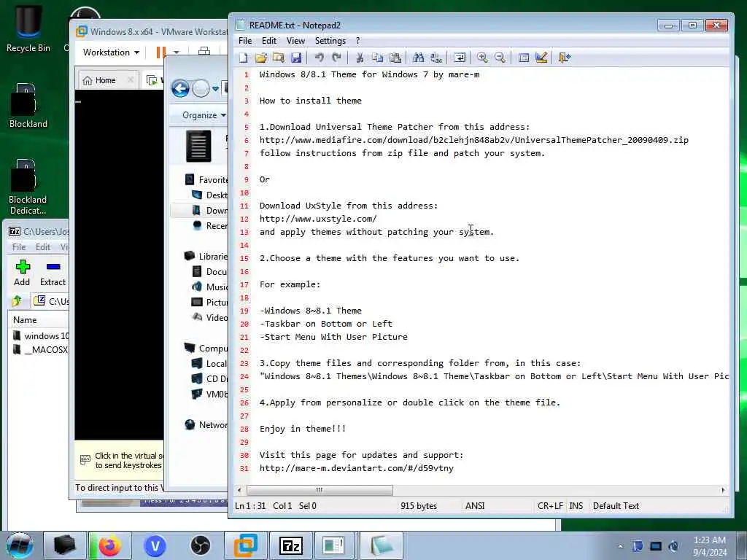Open the File menu in 7-Zip window
Screen dimensions: 747x560
point(18,247)
